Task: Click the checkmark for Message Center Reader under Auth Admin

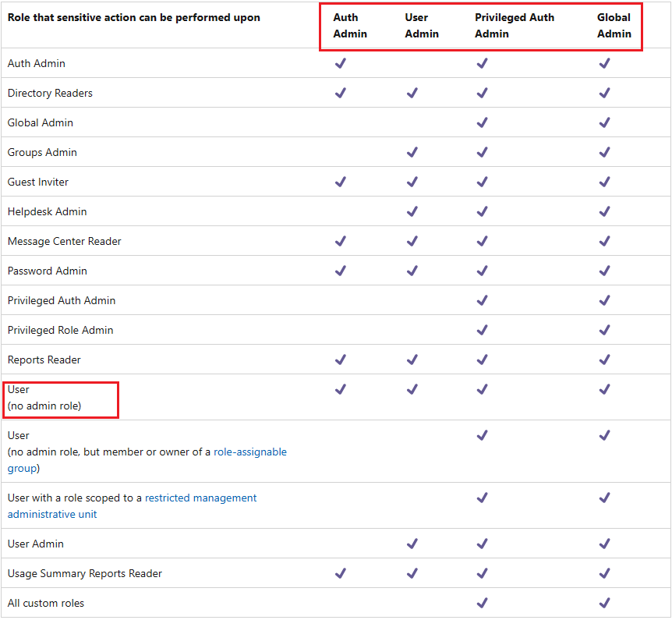Action: 341,241
